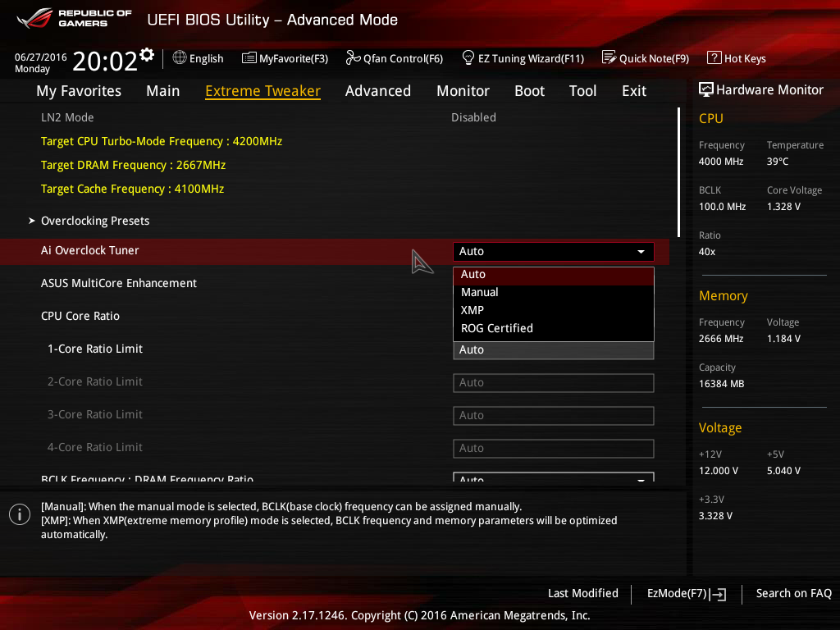
Task: Click the memory voltage 1.184 V value
Action: [x=783, y=339]
